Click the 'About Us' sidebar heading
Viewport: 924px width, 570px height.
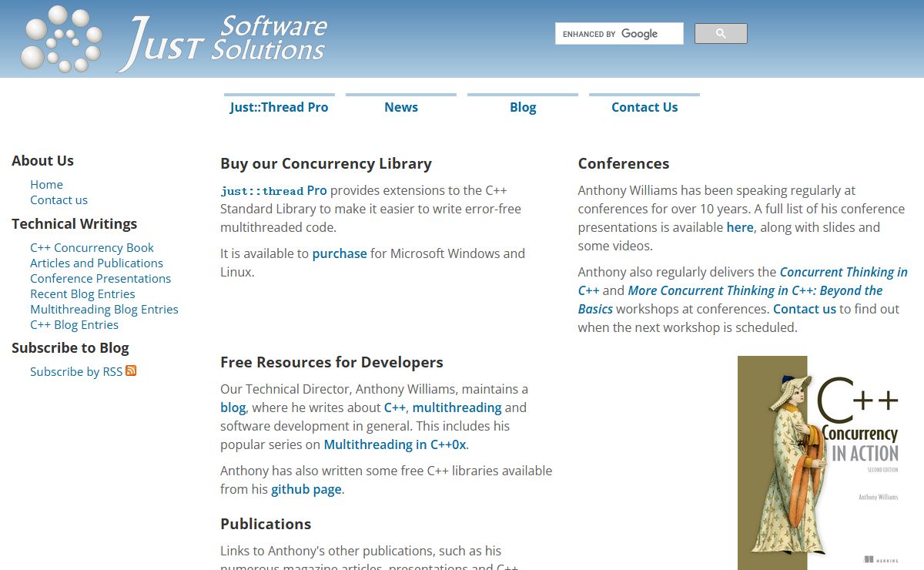coord(42,160)
